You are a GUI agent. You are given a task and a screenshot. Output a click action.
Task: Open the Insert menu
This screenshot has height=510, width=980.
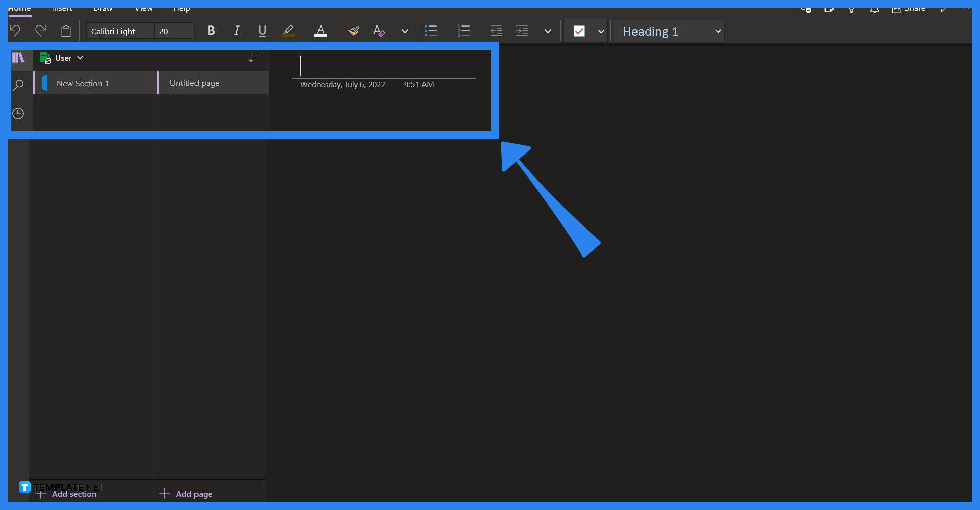coord(61,8)
